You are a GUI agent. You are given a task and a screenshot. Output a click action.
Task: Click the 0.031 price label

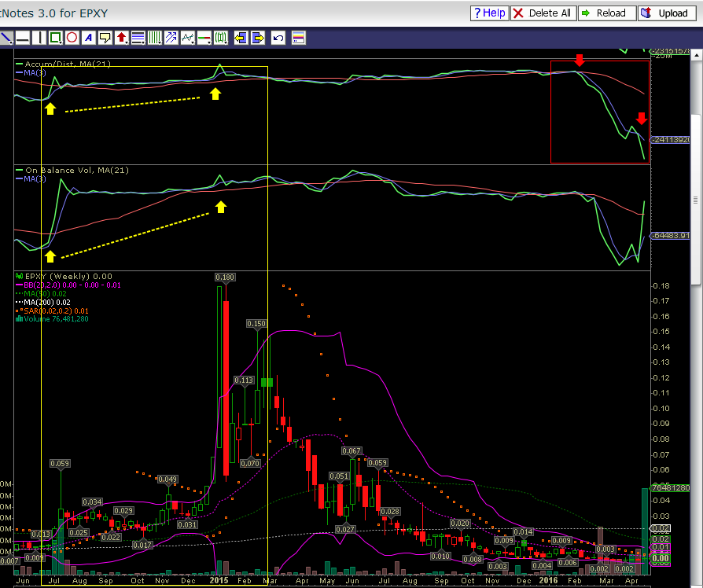click(187, 525)
